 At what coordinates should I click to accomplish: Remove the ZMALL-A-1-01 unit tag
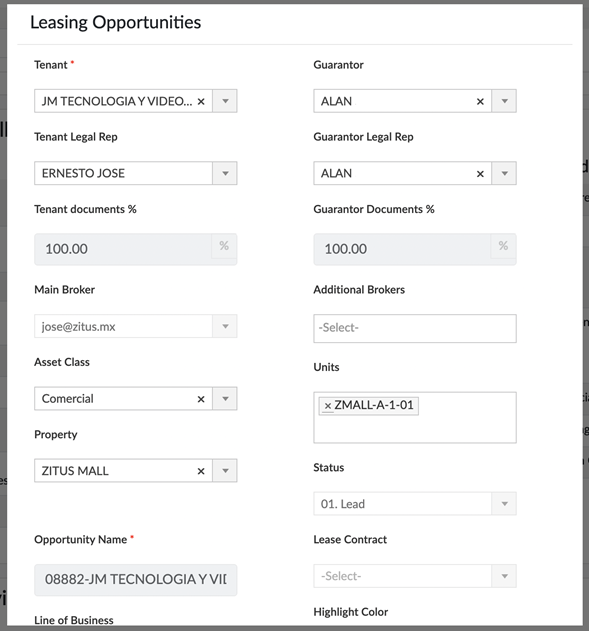point(328,406)
